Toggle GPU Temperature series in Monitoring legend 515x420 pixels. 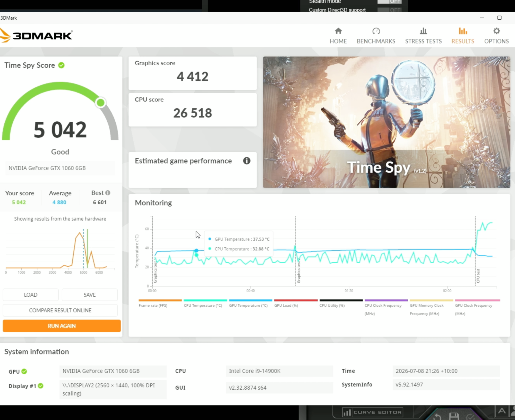click(250, 304)
